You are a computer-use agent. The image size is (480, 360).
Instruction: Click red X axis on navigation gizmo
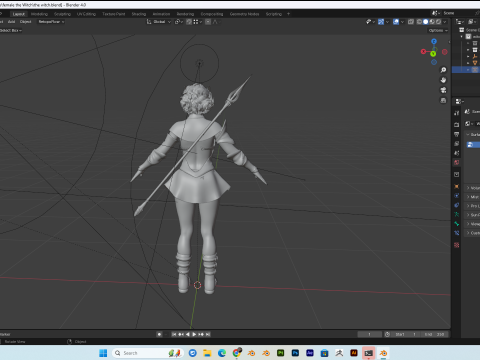(423, 52)
